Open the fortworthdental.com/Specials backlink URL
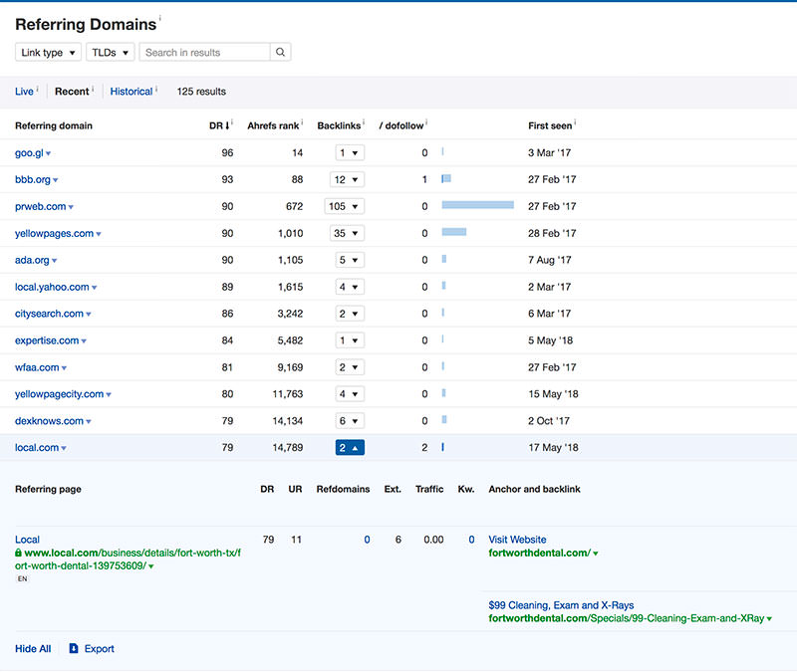The width and height of the screenshot is (797, 672). click(x=627, y=618)
